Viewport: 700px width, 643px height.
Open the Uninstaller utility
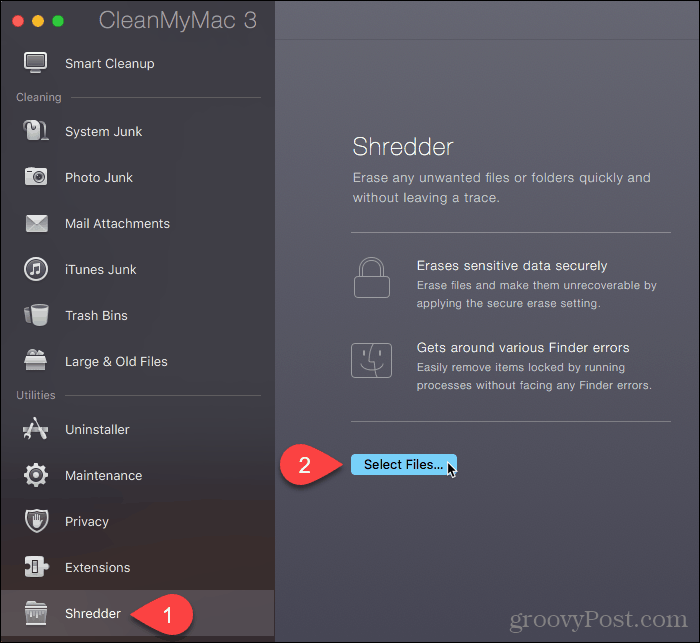97,429
